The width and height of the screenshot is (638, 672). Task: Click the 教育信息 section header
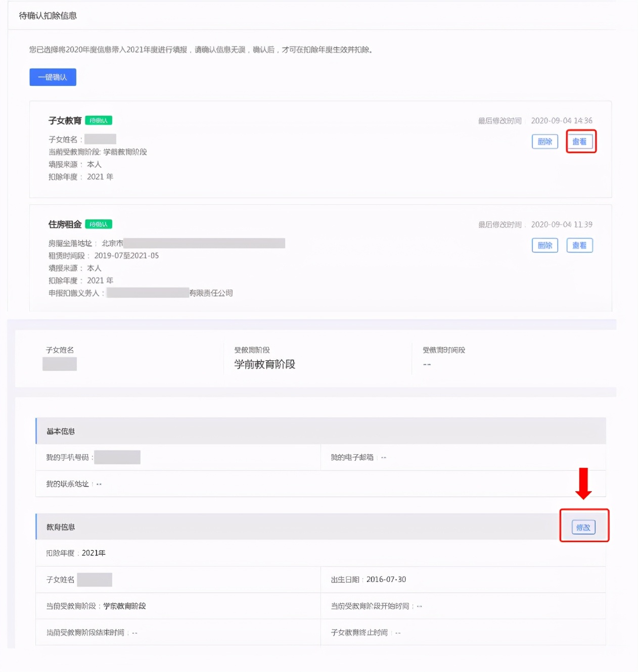pos(61,527)
